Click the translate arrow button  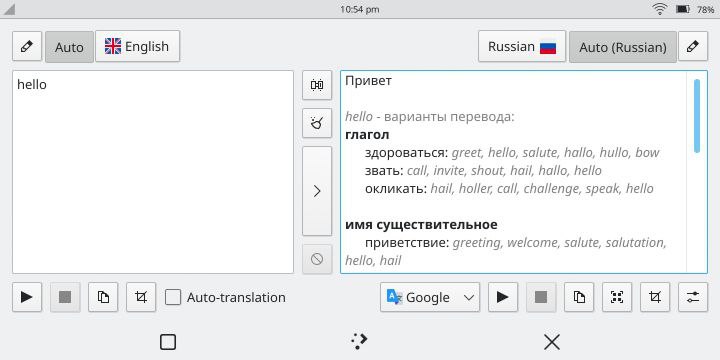pos(317,191)
